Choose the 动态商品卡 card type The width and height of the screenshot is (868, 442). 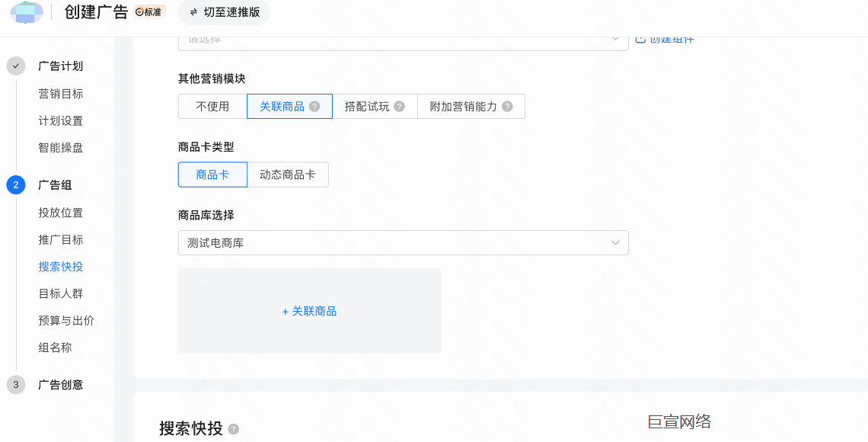pos(288,175)
